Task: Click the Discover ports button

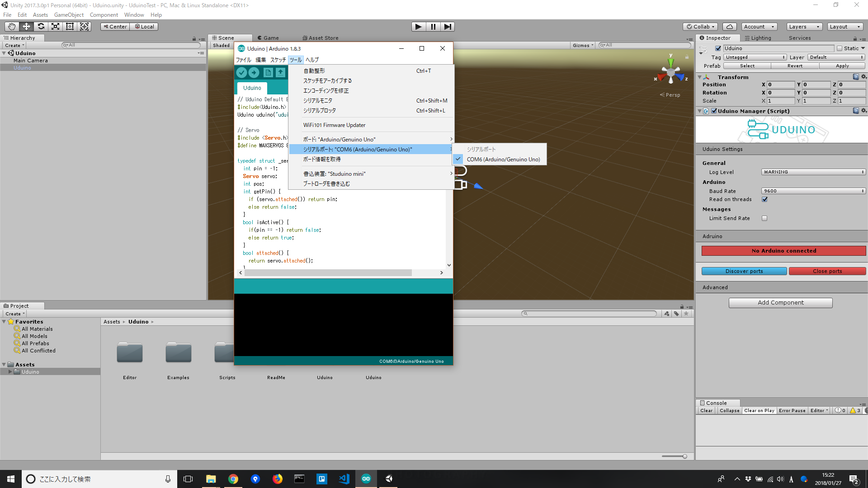Action: (744, 271)
